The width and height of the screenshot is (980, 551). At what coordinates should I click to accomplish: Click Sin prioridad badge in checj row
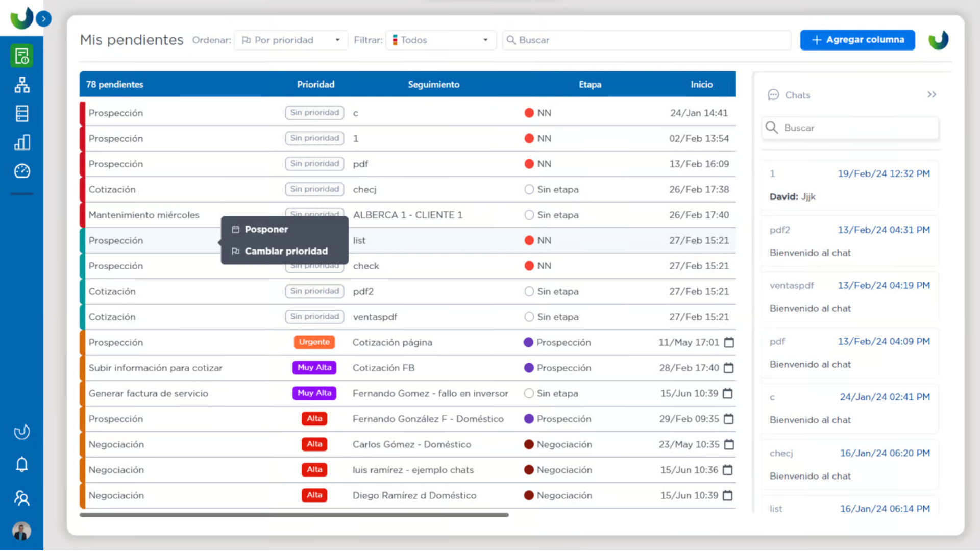tap(314, 189)
